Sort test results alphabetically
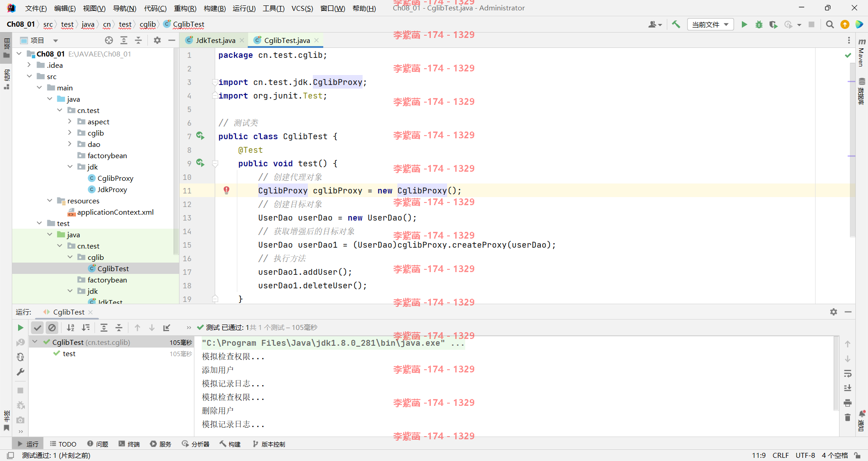 click(71, 328)
